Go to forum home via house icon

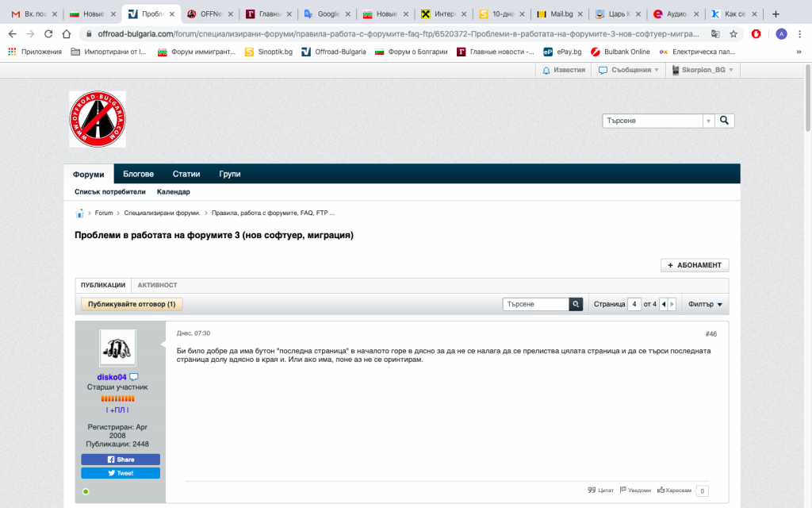[x=79, y=213]
